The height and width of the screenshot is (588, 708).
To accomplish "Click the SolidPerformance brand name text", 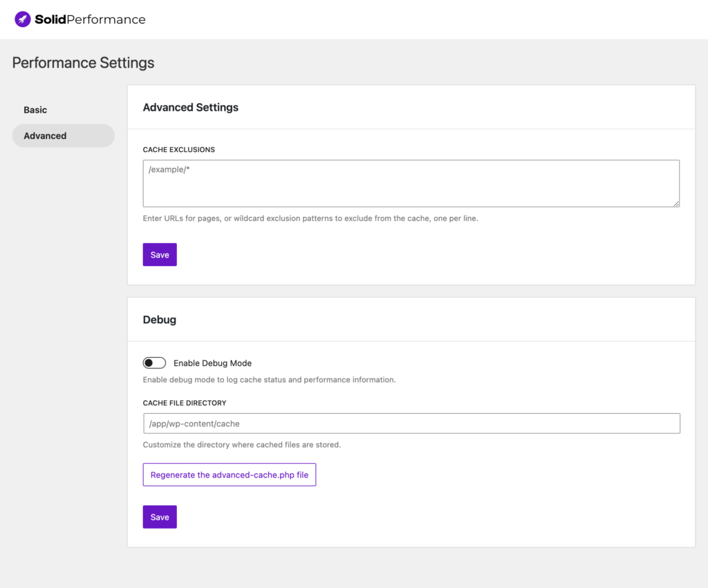I will (90, 19).
